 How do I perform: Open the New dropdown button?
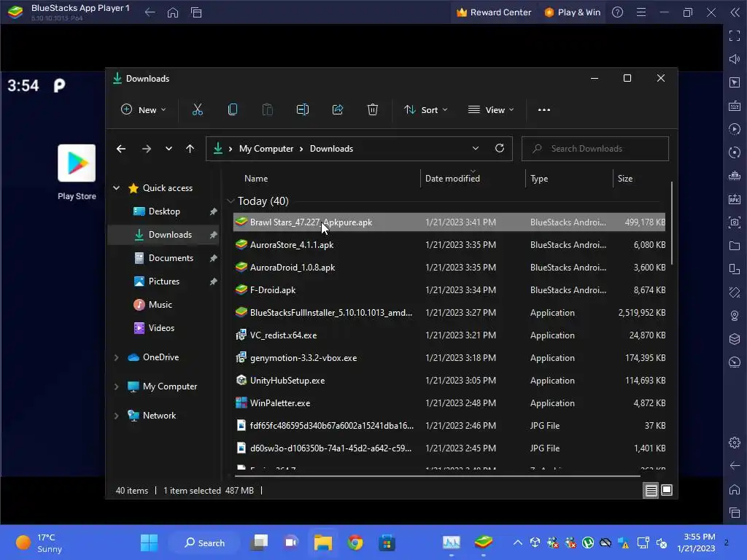coord(144,110)
